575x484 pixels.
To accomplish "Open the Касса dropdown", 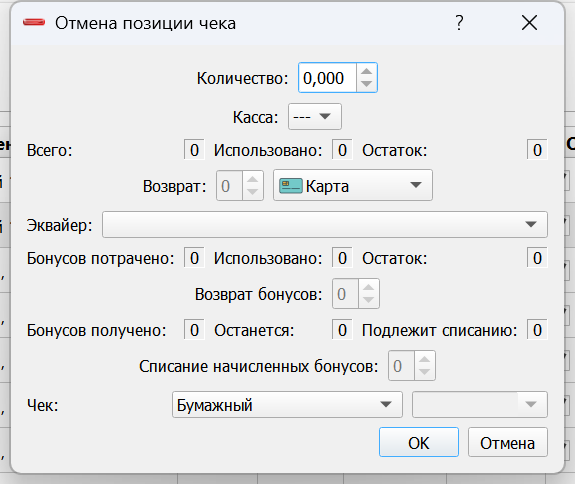I will point(315,117).
